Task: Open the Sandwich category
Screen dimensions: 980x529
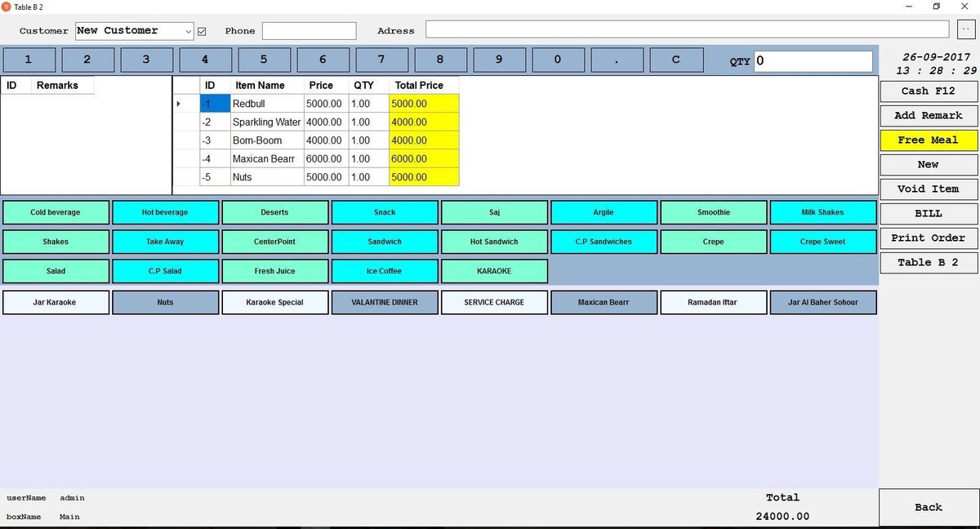Action: click(385, 242)
